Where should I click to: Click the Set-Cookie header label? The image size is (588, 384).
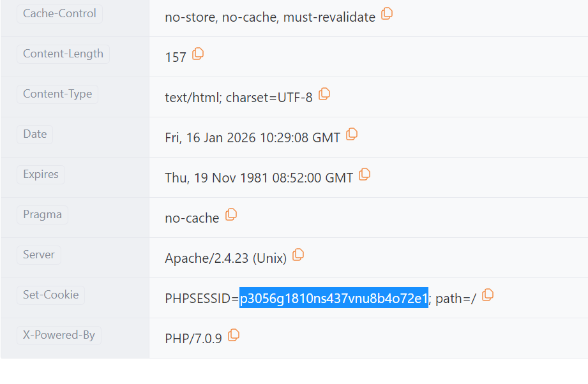pos(50,295)
